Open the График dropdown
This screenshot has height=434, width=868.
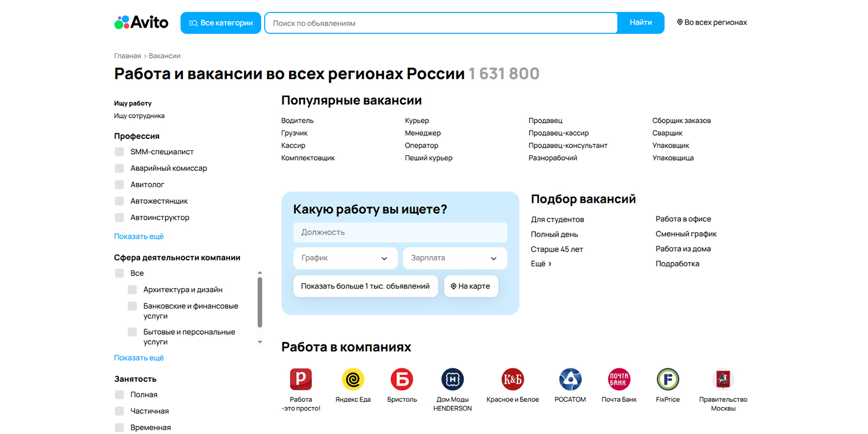point(346,258)
